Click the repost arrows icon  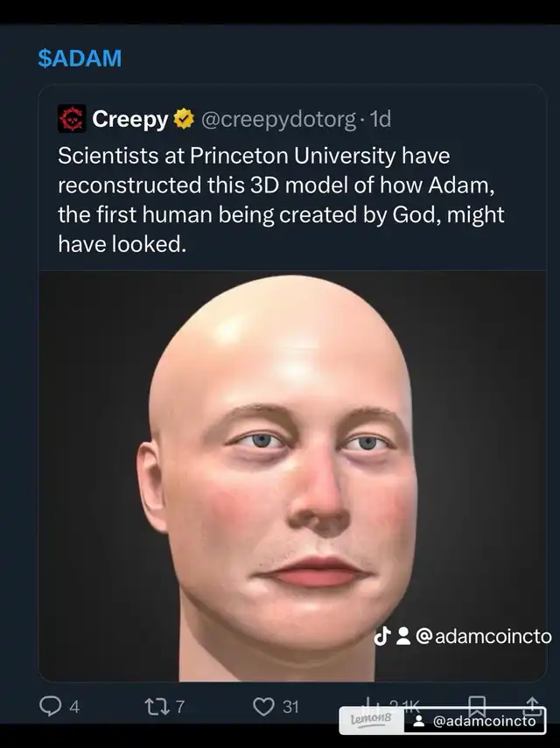point(157,707)
